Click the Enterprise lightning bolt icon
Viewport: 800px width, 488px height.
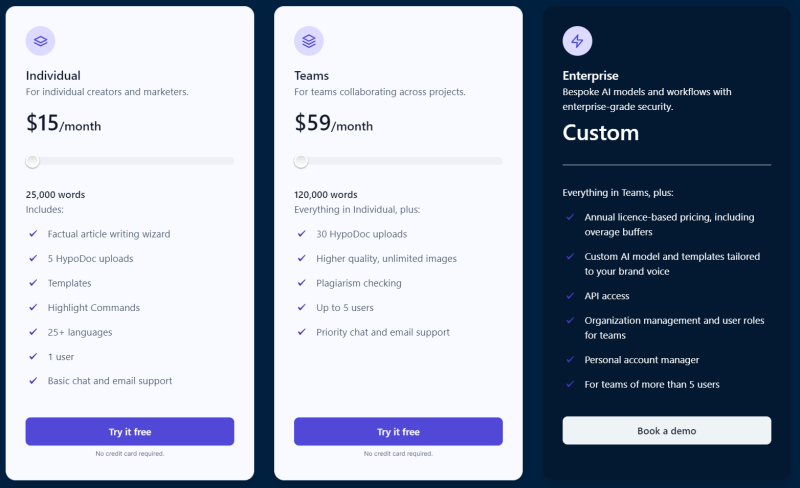577,41
